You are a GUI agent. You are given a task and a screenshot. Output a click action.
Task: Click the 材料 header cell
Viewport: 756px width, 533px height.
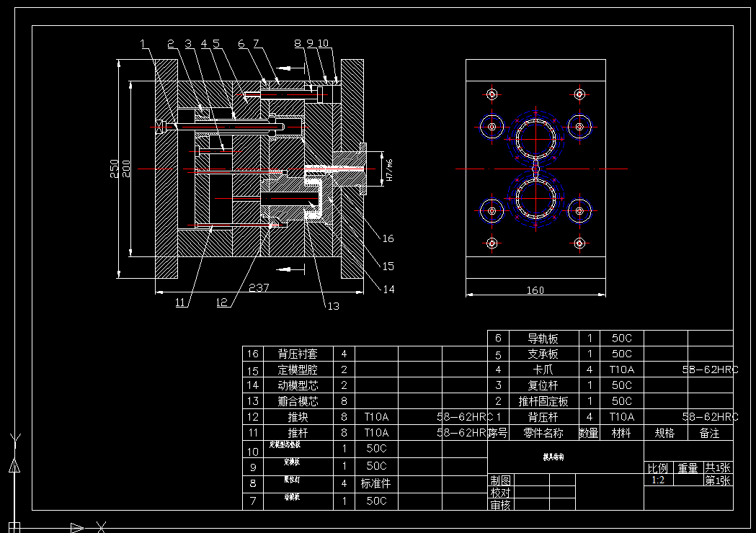pos(621,434)
